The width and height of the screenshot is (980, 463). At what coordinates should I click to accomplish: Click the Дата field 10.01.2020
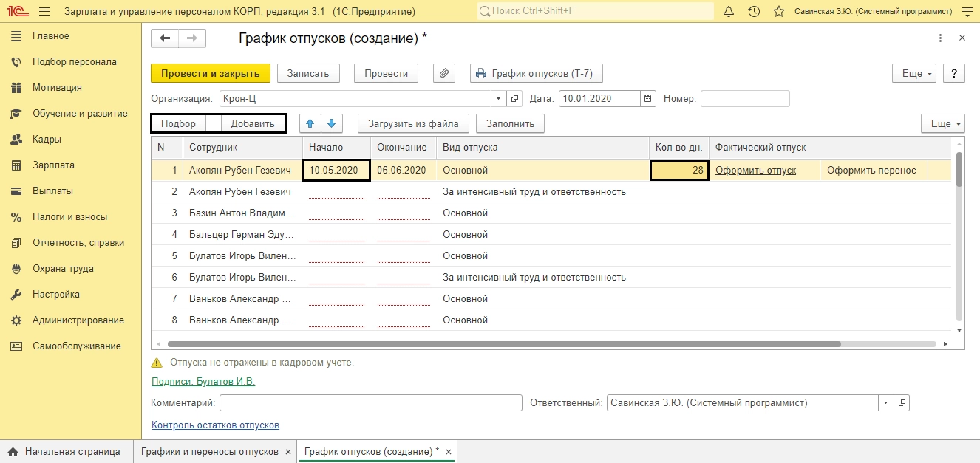point(599,98)
